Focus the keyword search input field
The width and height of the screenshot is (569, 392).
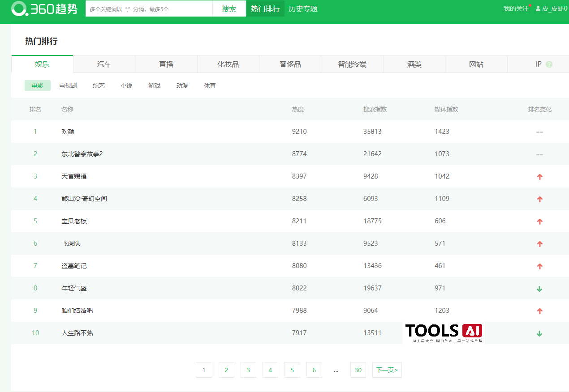pyautogui.click(x=149, y=9)
